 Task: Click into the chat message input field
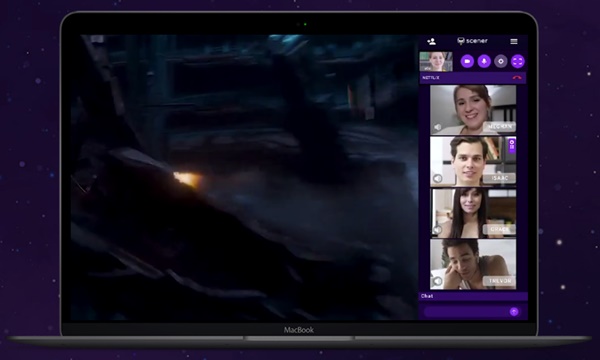(466, 312)
